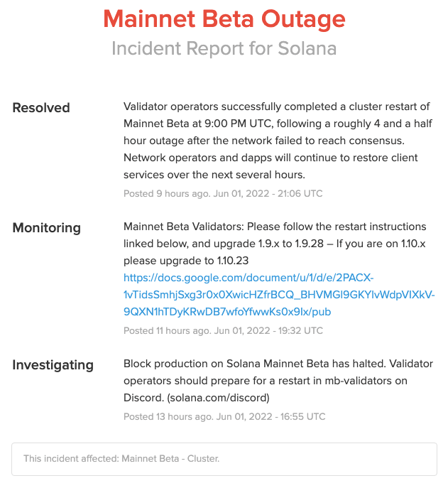This screenshot has height=488, width=448.
Task: Select the "Monitoring" status heading
Action: (x=47, y=228)
